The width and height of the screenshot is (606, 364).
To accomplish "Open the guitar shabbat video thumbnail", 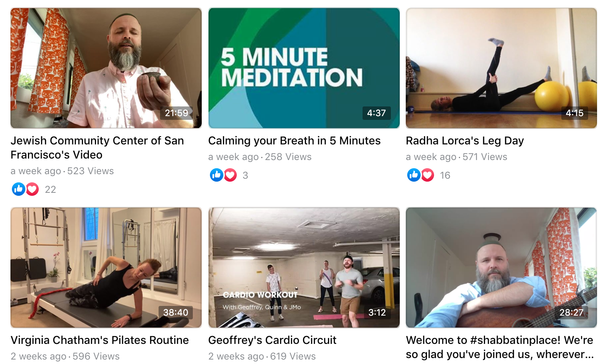I will tap(501, 268).
